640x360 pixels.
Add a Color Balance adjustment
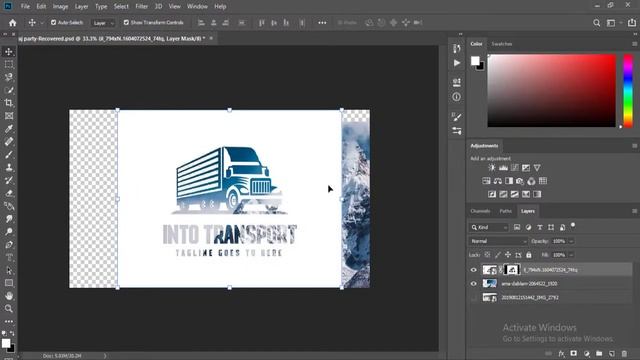click(x=498, y=181)
